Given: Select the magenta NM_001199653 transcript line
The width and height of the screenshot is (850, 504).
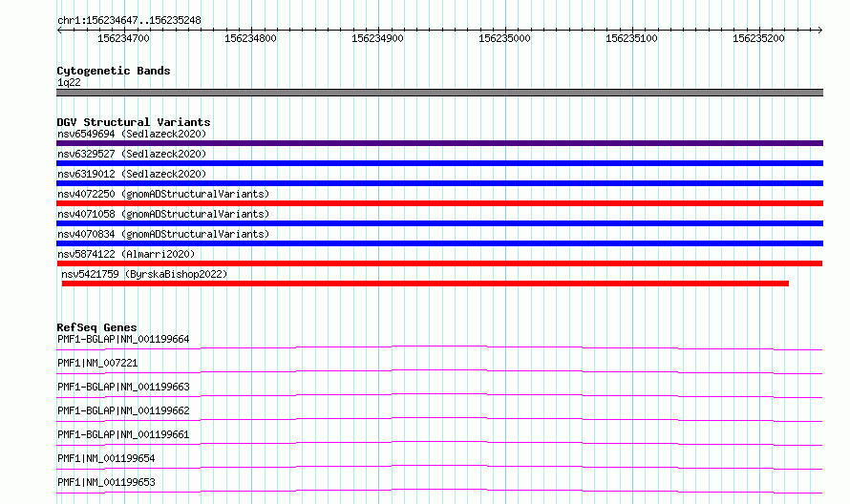Looking at the screenshot, I should pos(439,491).
